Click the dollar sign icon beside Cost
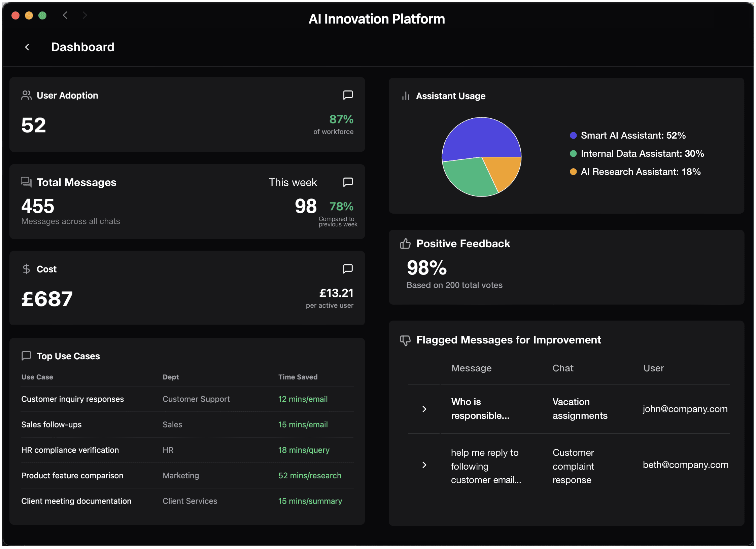The height and width of the screenshot is (549, 756). coord(26,269)
